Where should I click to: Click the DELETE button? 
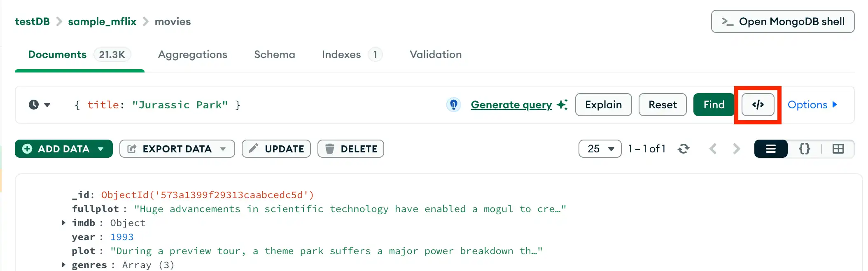[x=350, y=149]
